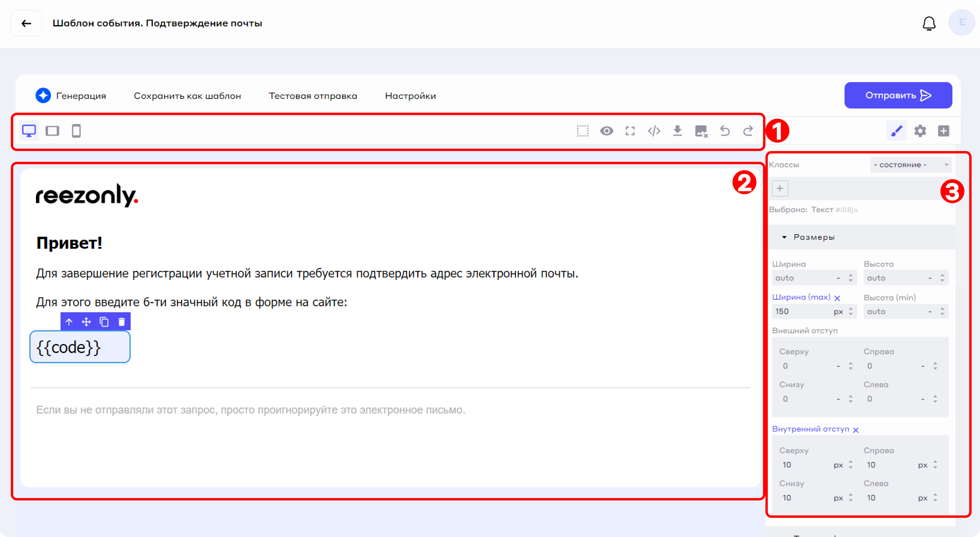980x537 pixels.
Task: Toggle component outline borders
Action: (582, 131)
